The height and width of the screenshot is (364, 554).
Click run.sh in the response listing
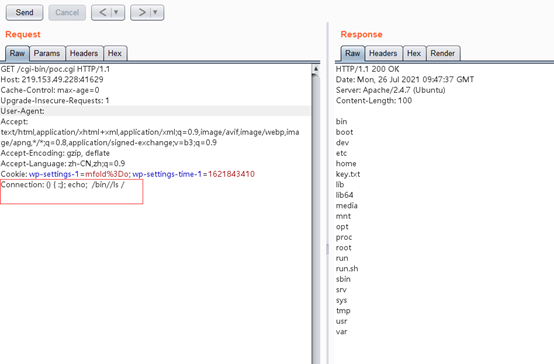coord(347,269)
